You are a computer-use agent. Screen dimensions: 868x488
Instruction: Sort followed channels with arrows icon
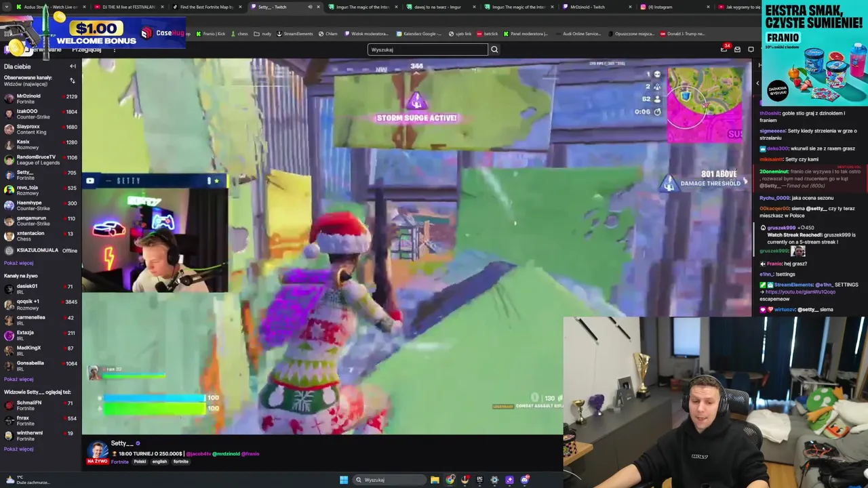click(x=73, y=81)
